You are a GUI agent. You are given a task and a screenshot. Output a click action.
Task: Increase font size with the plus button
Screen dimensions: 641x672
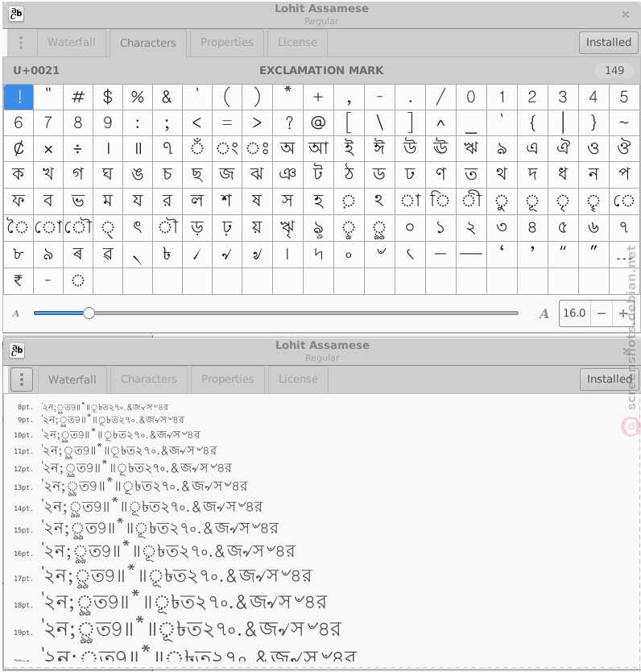point(623,313)
